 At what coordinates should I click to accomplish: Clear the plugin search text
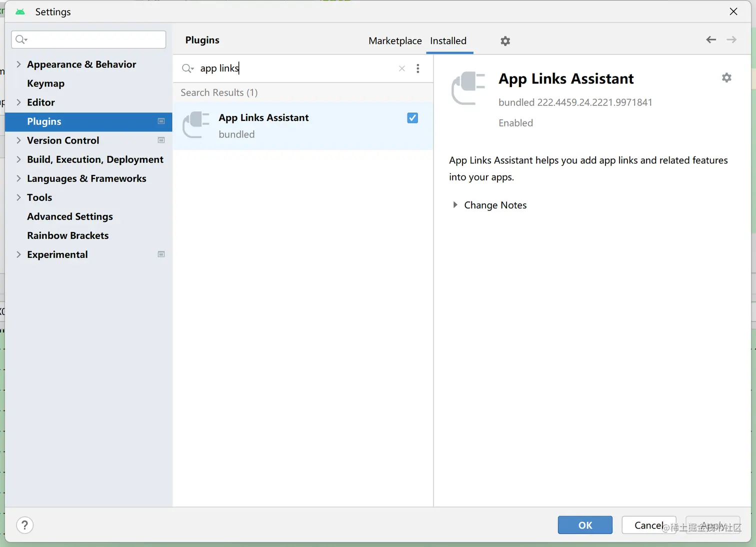(x=402, y=68)
